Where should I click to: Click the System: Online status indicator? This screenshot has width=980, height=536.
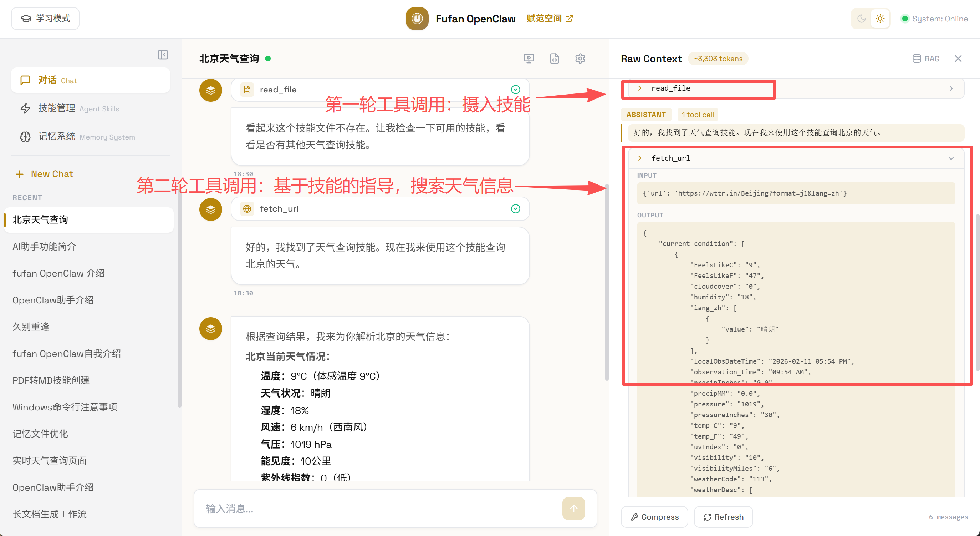[x=934, y=19]
